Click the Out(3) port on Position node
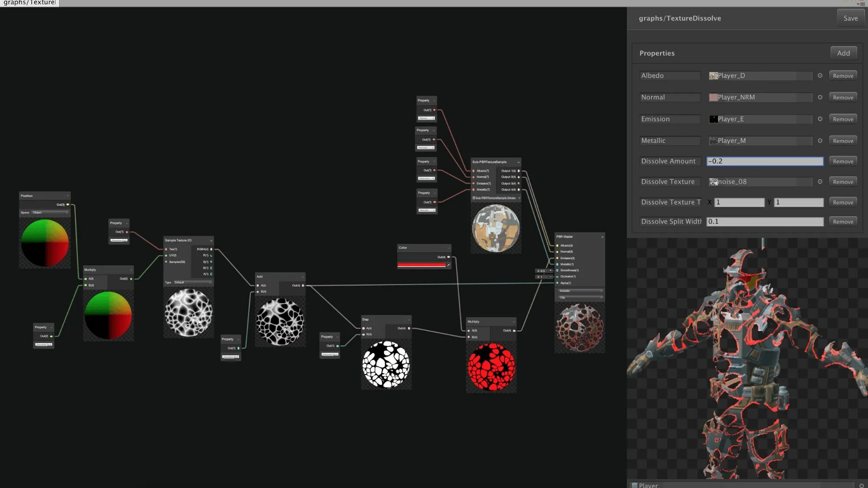 pos(68,204)
